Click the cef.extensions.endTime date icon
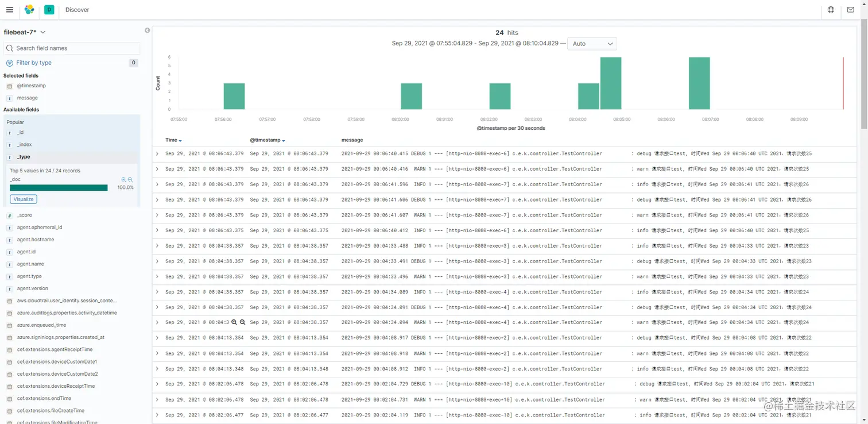This screenshot has height=424, width=868. pos(10,399)
